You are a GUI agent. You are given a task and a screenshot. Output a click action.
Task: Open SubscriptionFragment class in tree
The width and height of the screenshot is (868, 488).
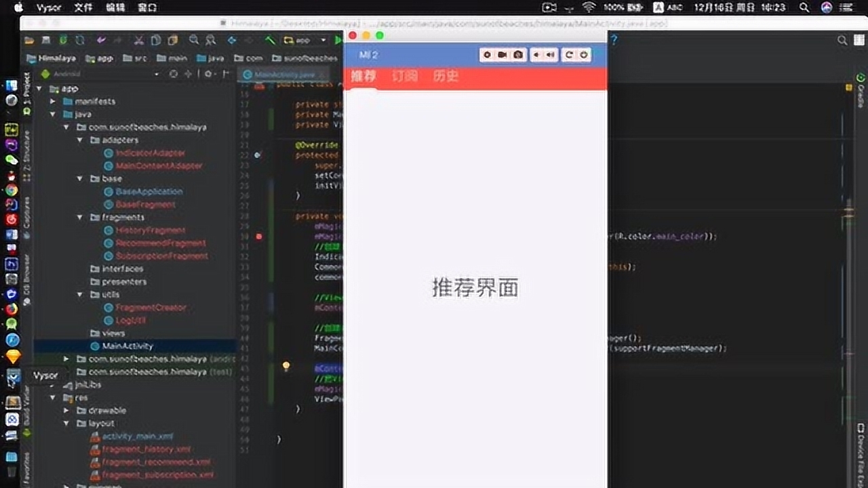point(156,256)
